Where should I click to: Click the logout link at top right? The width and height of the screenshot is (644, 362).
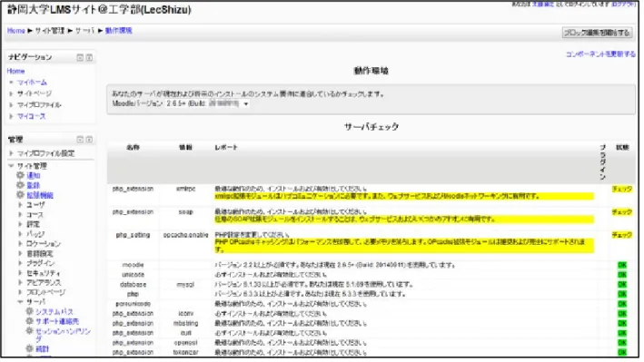click(x=623, y=5)
